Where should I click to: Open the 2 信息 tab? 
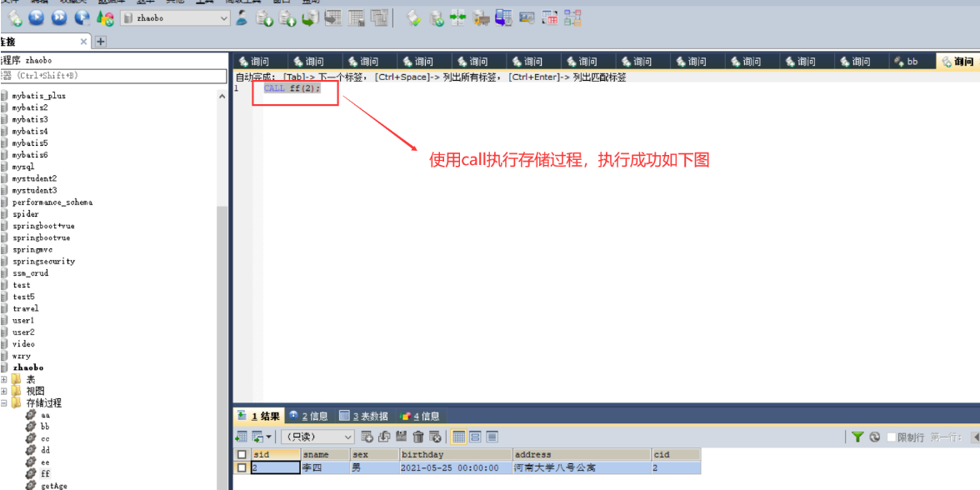tap(309, 416)
